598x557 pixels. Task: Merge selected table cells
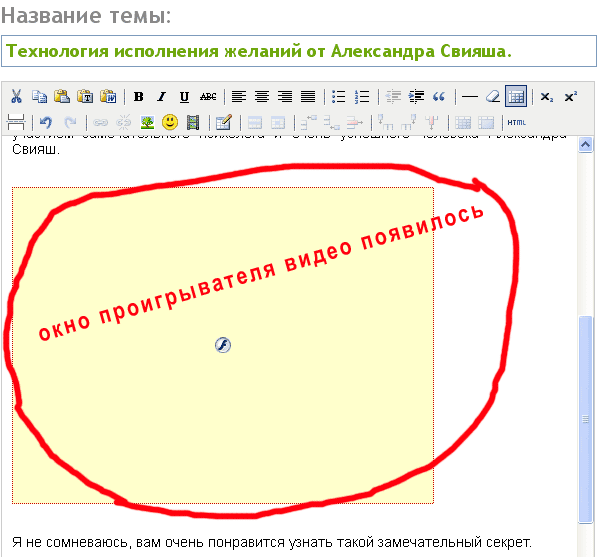coord(486,122)
